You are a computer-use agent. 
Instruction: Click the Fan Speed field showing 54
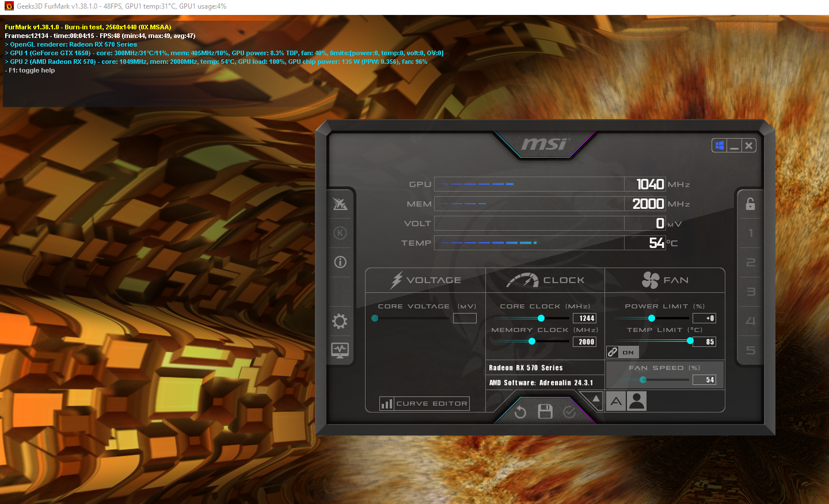click(x=704, y=380)
